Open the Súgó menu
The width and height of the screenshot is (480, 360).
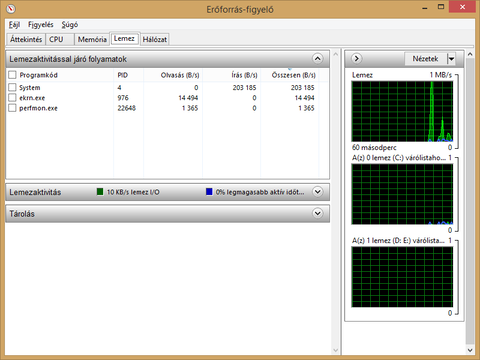70,25
